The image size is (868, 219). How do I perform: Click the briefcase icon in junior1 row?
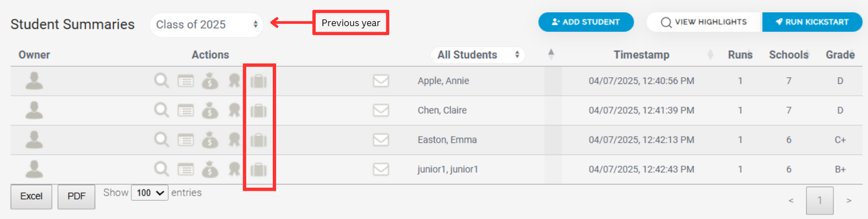click(259, 170)
